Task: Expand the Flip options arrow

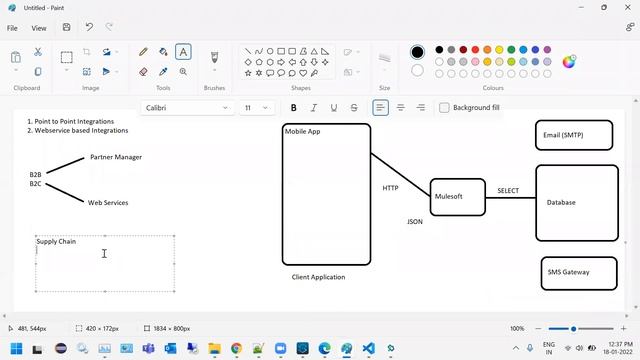Action: coord(117,72)
